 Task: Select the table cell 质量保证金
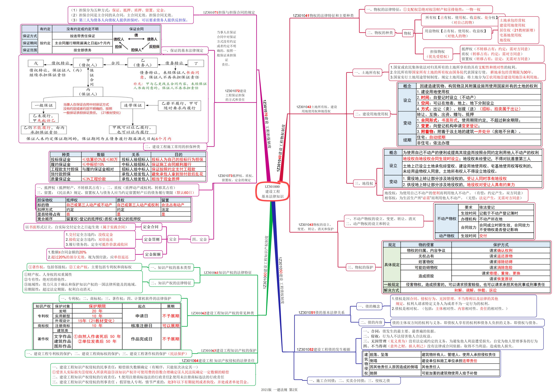(66, 179)
